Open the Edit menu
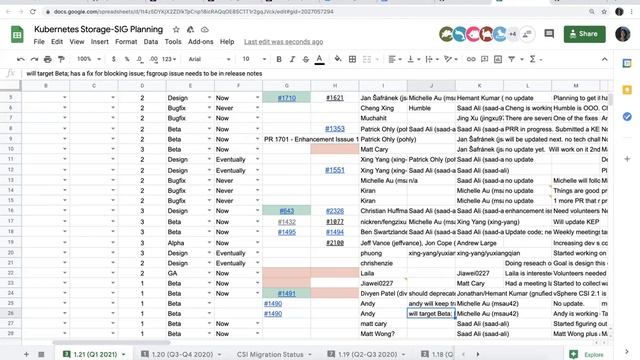640x360 pixels. (x=57, y=42)
